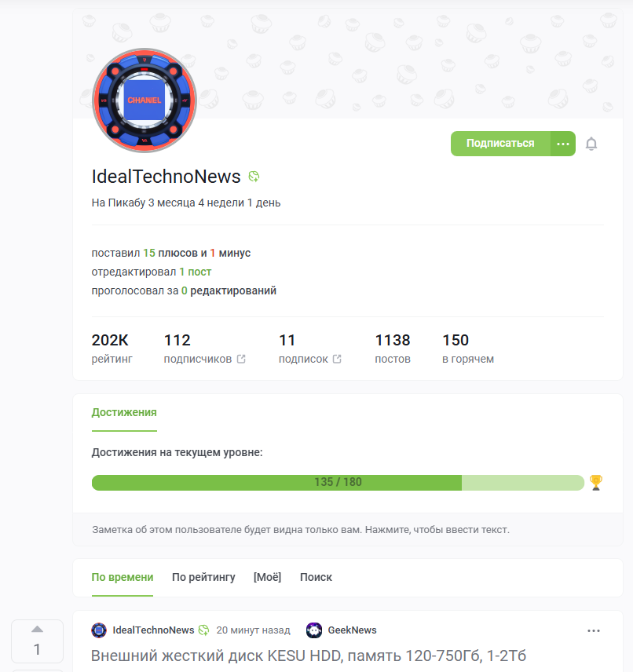Click the large profile avatar image
This screenshot has height=672, width=633.
(145, 100)
